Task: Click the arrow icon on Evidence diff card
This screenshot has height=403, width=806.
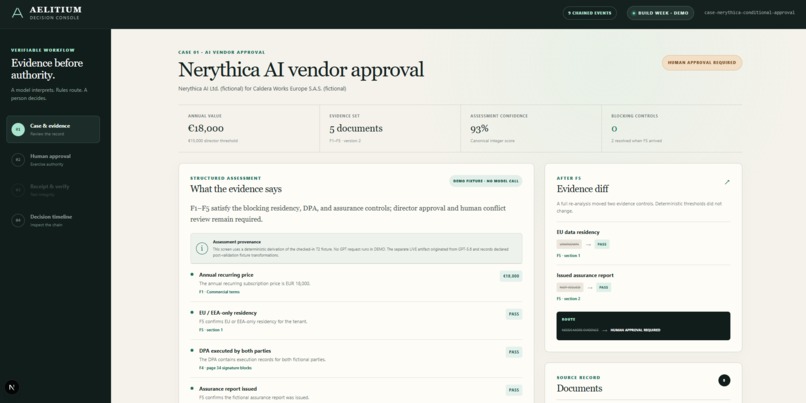Action: tap(727, 182)
